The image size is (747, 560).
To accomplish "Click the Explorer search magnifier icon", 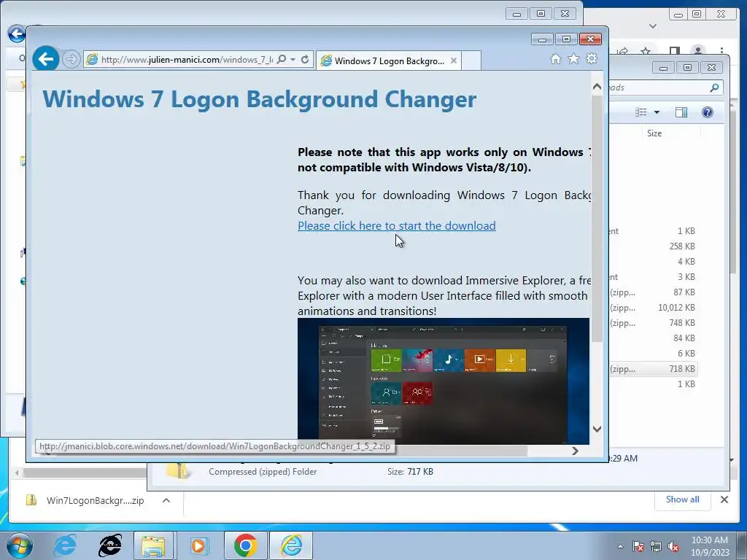I will [x=714, y=87].
